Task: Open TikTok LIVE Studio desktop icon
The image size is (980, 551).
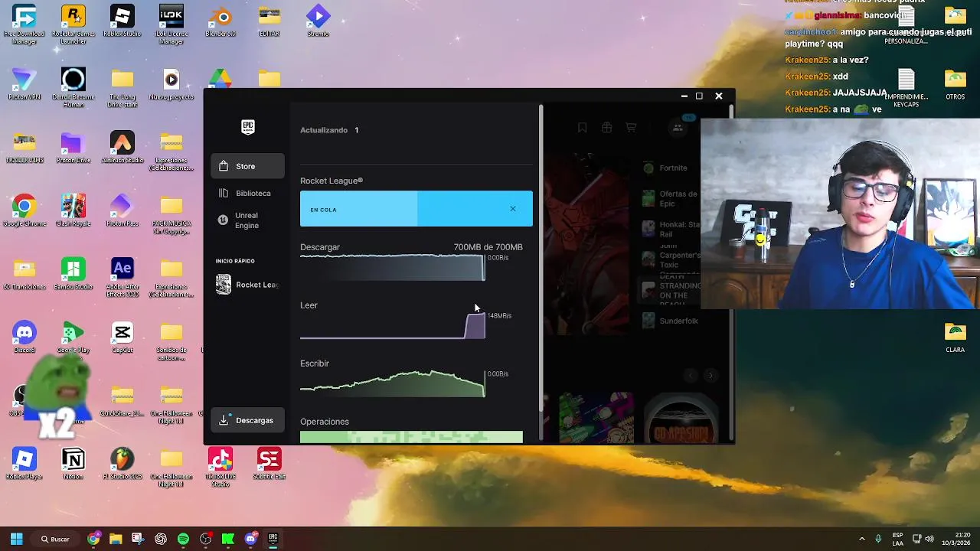Action: 220,467
